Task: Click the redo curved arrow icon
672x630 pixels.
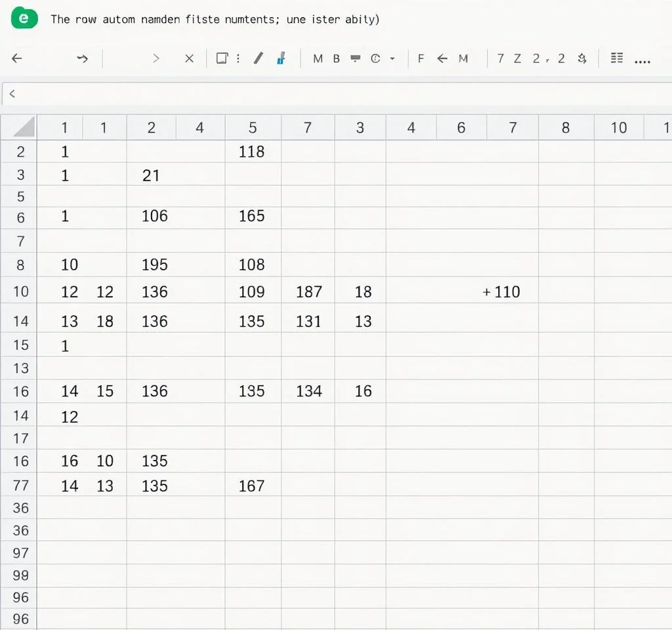Action: point(82,58)
